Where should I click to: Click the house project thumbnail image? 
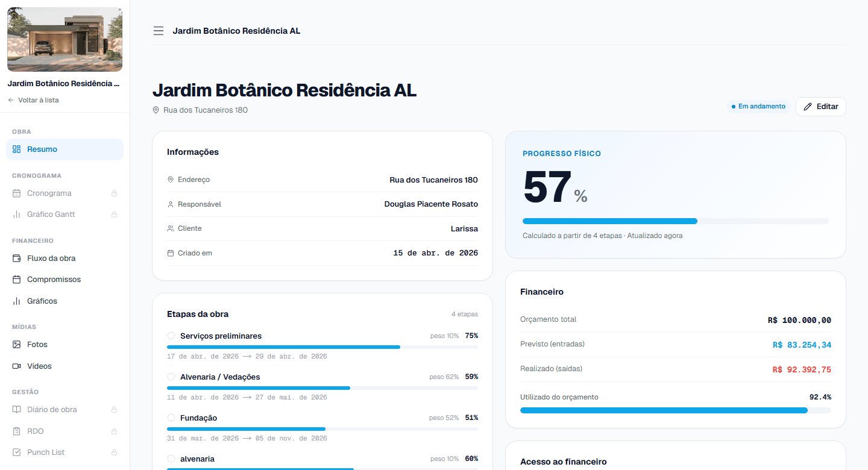pos(64,40)
